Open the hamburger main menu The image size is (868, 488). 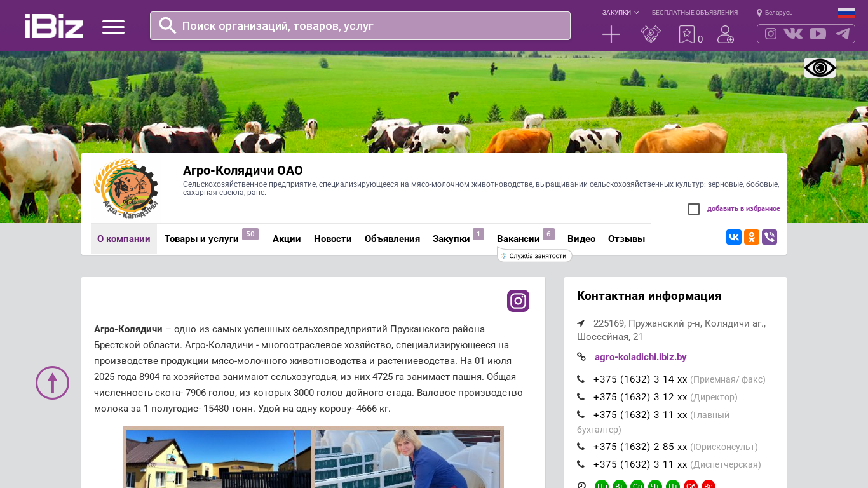[113, 27]
